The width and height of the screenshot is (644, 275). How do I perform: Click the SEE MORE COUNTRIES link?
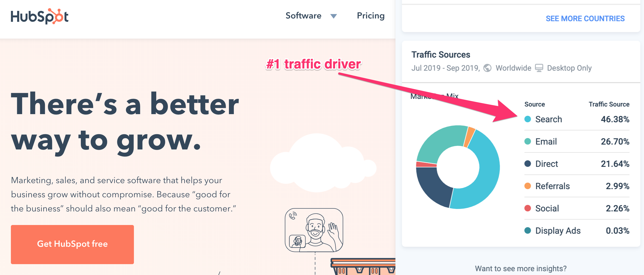pos(585,18)
